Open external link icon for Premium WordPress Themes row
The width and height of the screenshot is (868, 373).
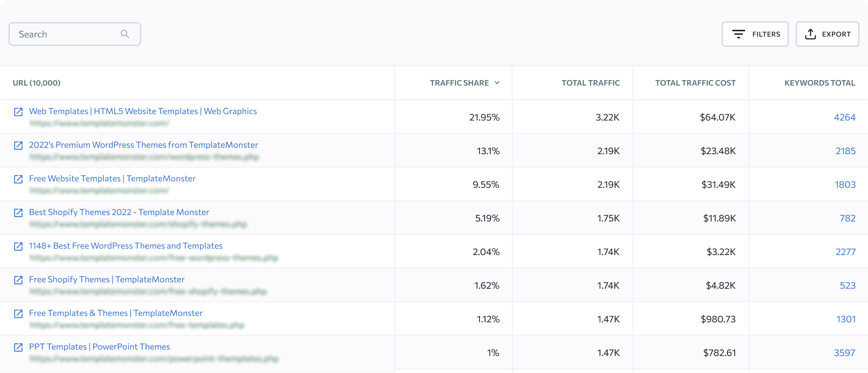(x=18, y=145)
